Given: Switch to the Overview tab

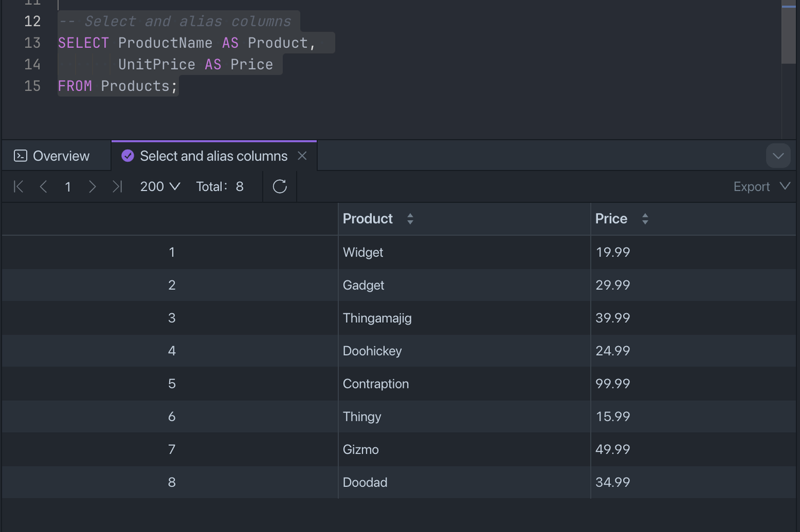Looking at the screenshot, I should coord(52,156).
